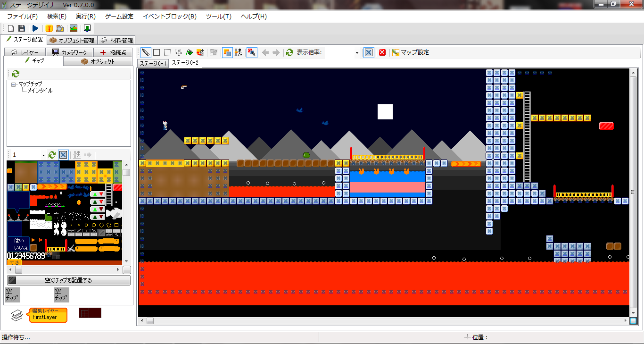Open the ツール(T) menu
This screenshot has height=344, width=644.
pyautogui.click(x=218, y=16)
